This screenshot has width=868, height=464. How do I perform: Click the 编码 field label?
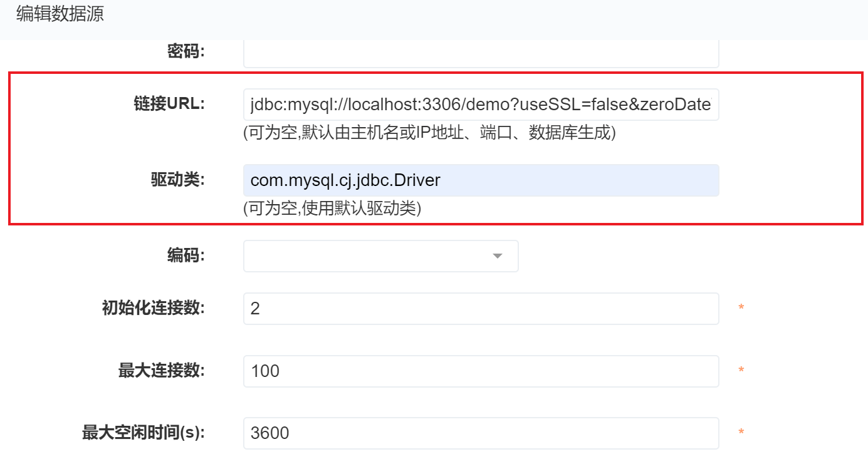coord(186,255)
